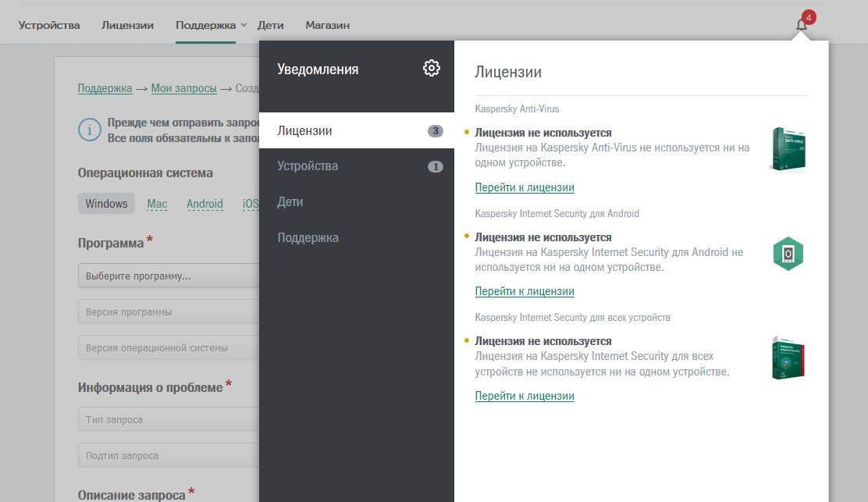868x502 pixels.
Task: Select the Дети notifications category
Action: 357,202
